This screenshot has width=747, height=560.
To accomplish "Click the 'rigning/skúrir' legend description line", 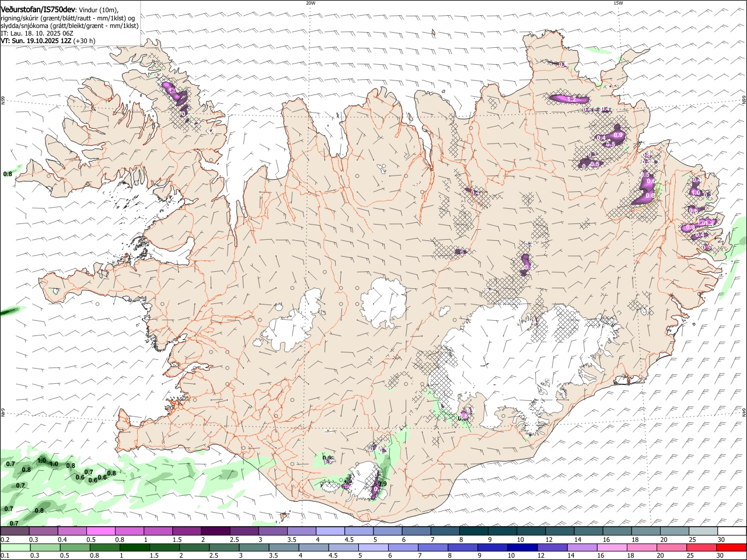I will click(x=67, y=18).
